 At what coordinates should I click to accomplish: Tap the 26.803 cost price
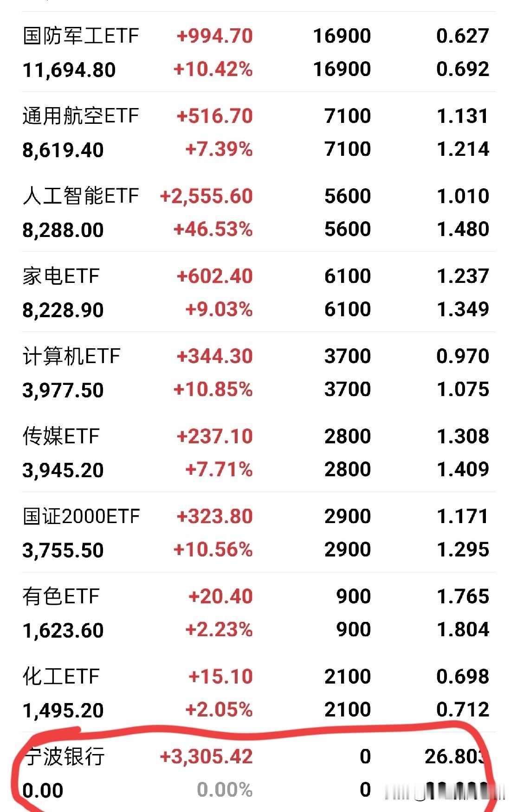pyautogui.click(x=455, y=757)
